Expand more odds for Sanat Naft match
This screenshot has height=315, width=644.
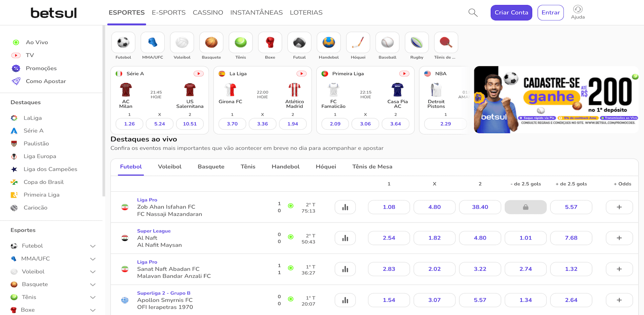[619, 269]
